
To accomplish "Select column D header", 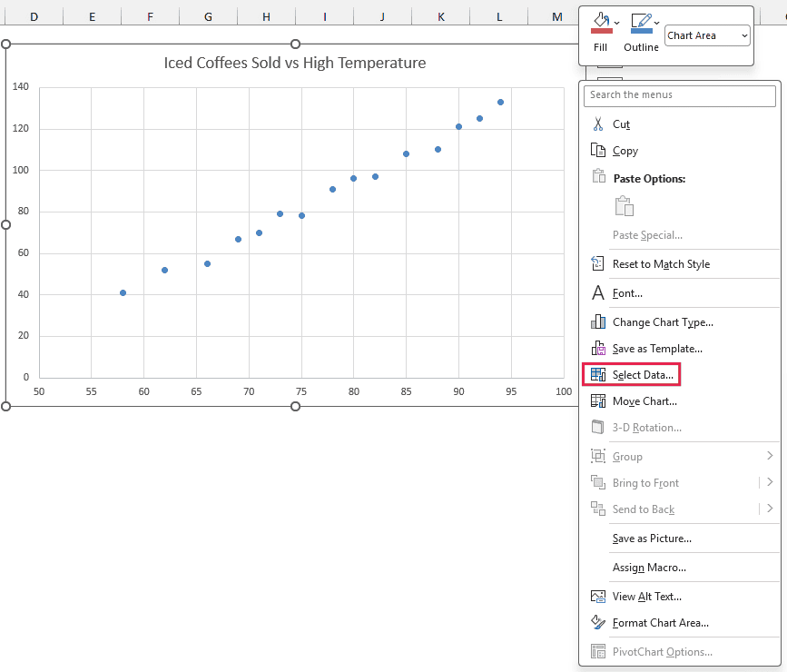I will click(x=34, y=17).
